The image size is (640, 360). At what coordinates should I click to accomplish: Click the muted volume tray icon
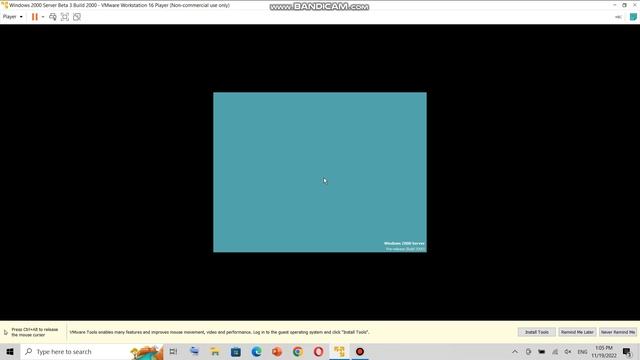(x=568, y=351)
